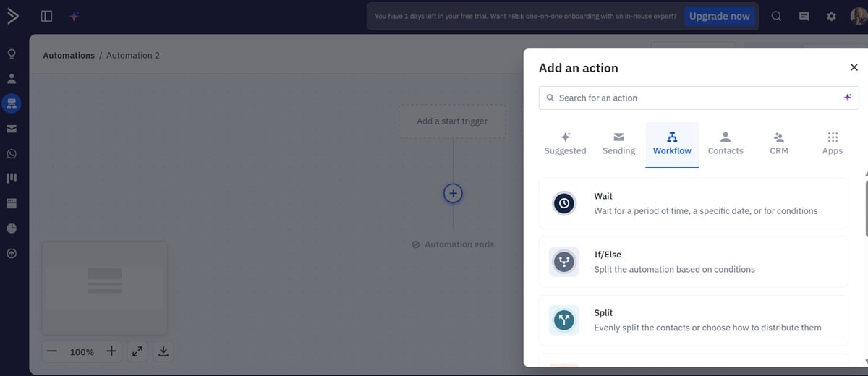Screen dimensions: 868x376
Task: Open the settings gear icon
Action: point(831,16)
